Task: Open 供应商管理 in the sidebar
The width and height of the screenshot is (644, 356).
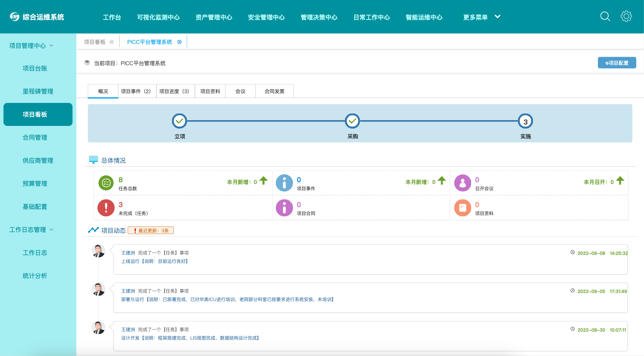Action: pos(38,160)
